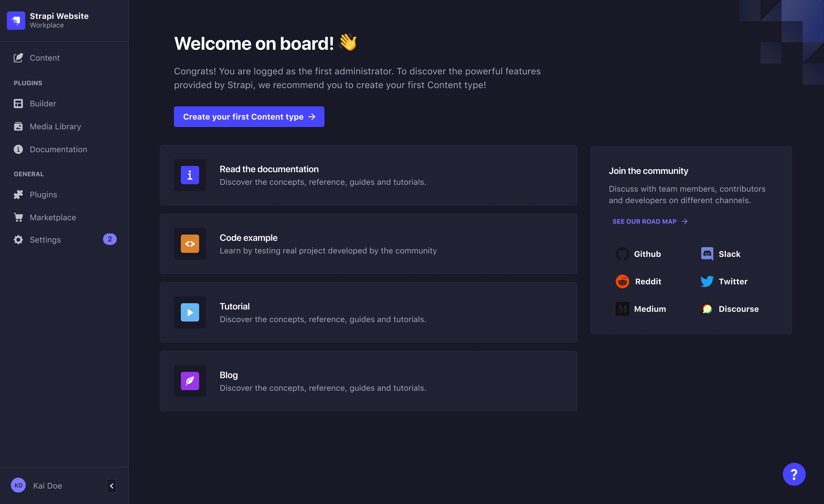
Task: Open the Builder plugin
Action: pyautogui.click(x=43, y=104)
